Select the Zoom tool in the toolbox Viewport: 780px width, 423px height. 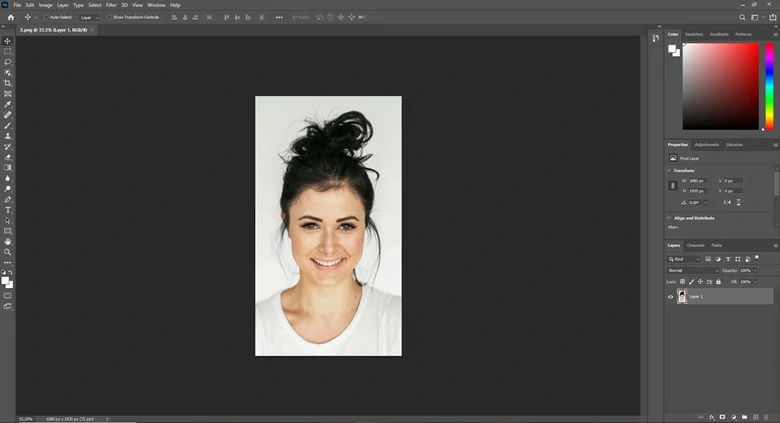7,252
